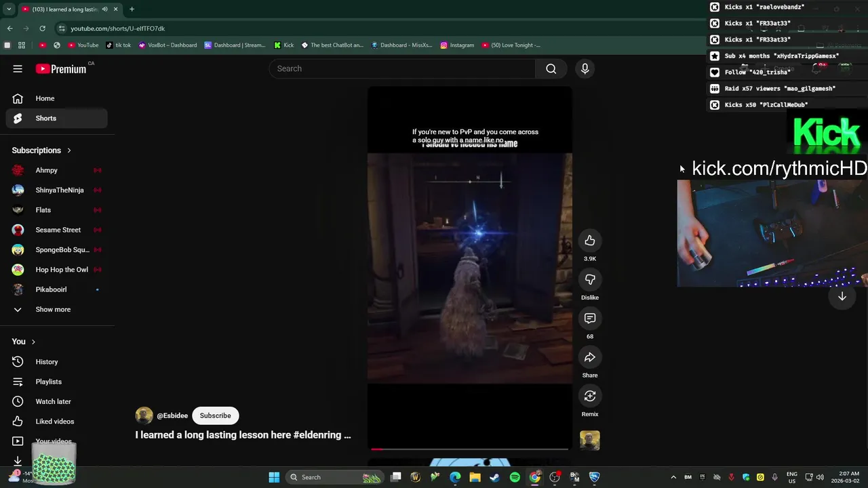Open the @Esbidee channel handle
Screen dimensions: 868x488
point(172,415)
